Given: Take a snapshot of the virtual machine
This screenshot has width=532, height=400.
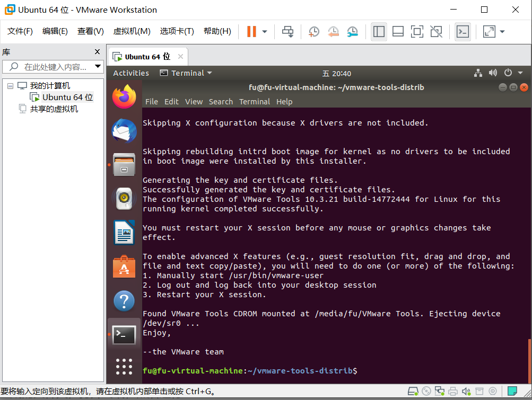Looking at the screenshot, I should (x=313, y=31).
